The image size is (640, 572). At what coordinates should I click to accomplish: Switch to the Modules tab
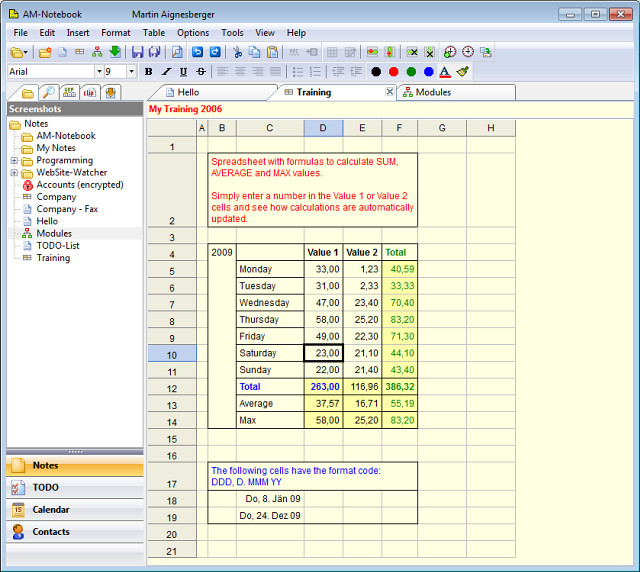pos(433,92)
